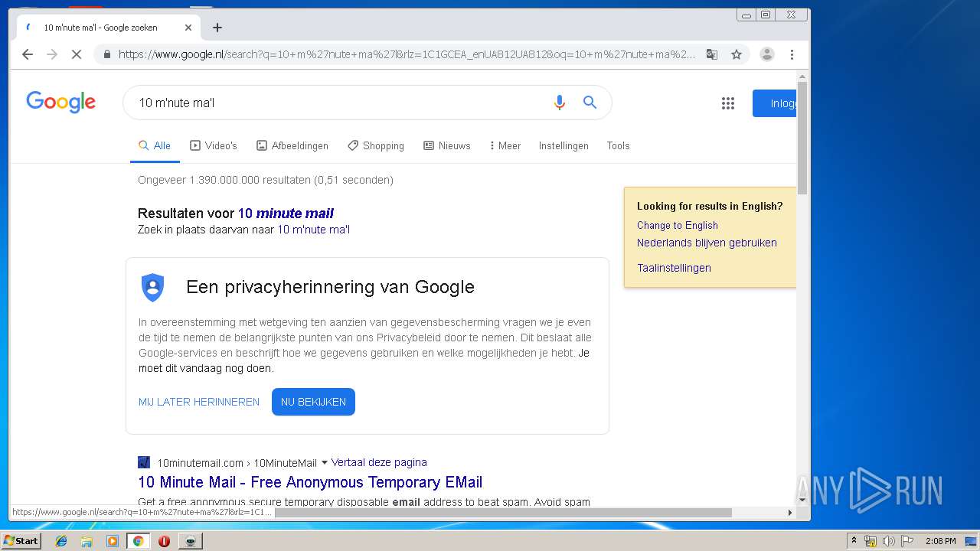980x551 pixels.
Task: Open Windows Explorer folder in taskbar
Action: coord(87,541)
